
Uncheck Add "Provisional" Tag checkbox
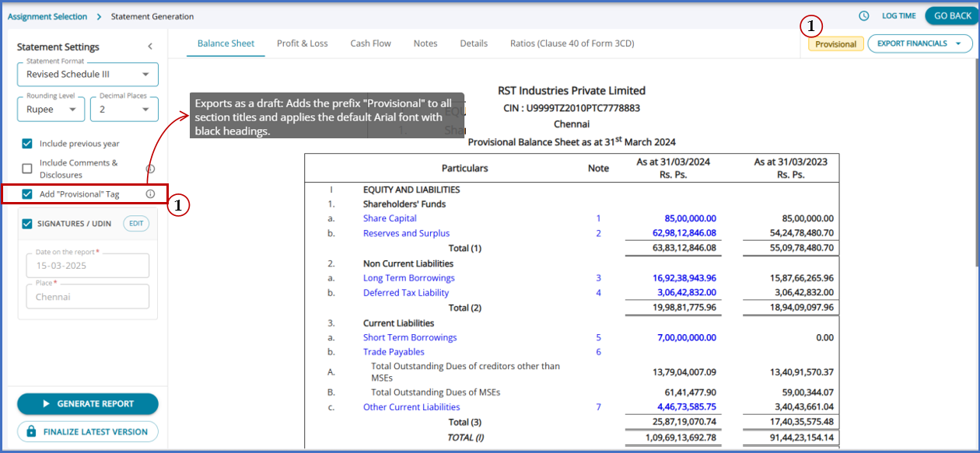[27, 194]
